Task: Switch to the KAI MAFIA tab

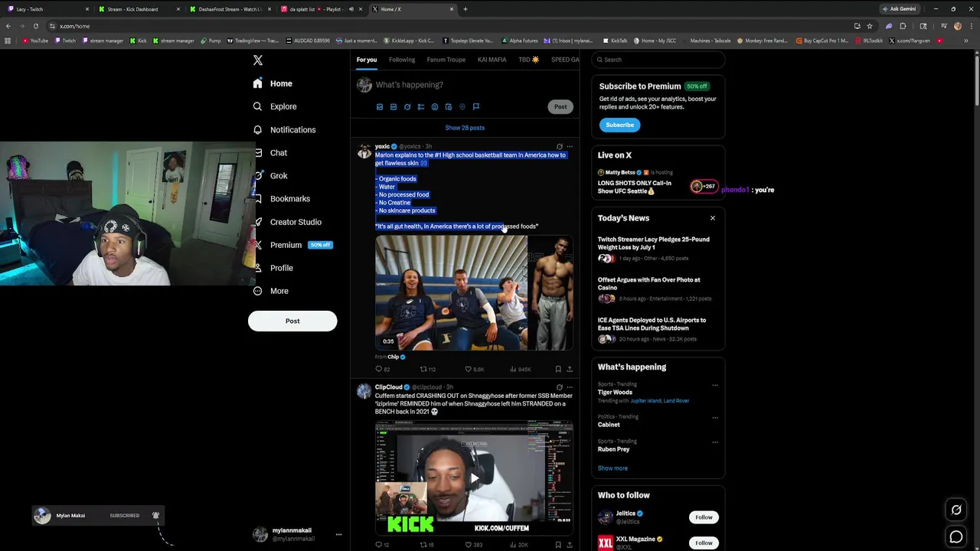Action: click(492, 60)
